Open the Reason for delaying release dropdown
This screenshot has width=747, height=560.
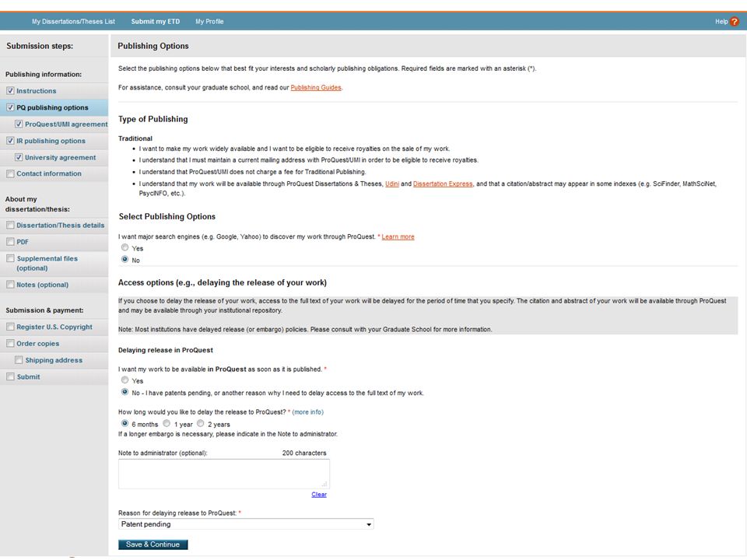point(246,524)
